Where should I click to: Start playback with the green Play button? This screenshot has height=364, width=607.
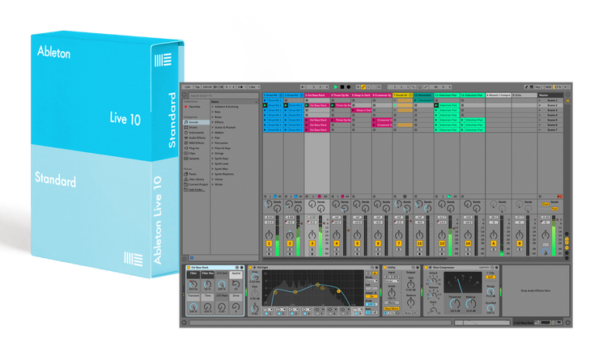click(336, 87)
